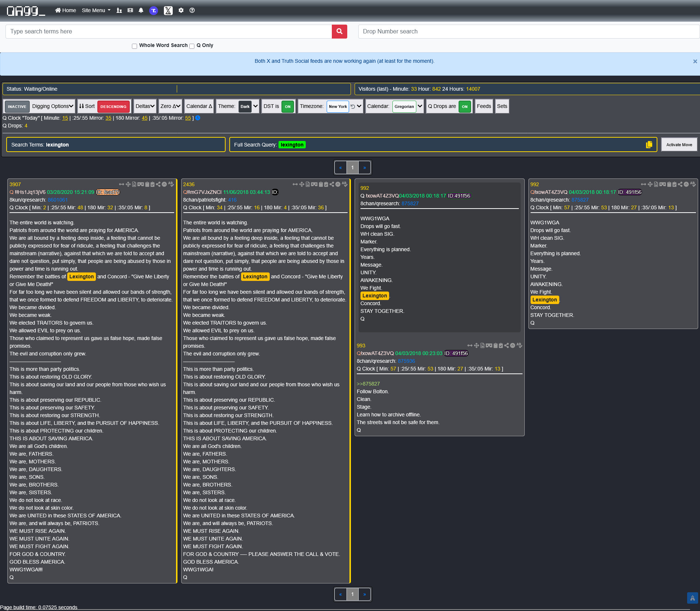Enable Whole Word Search checkbox
The image size is (700, 611).
(x=134, y=46)
